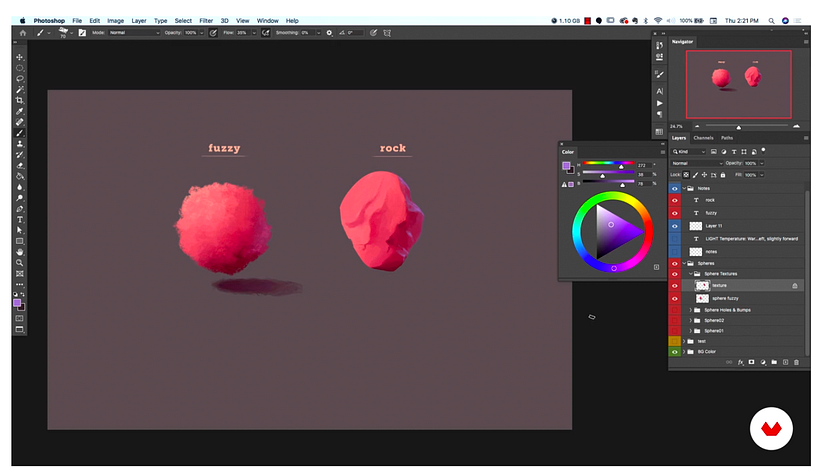Select the Rectangle shape tool
This screenshot has width=820, height=467.
coord(19,241)
